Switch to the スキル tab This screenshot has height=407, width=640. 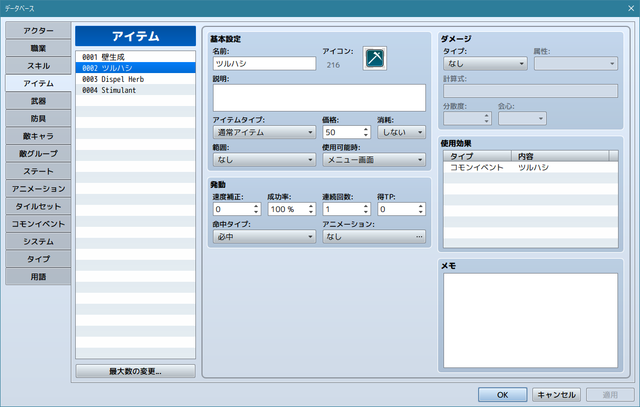point(38,66)
